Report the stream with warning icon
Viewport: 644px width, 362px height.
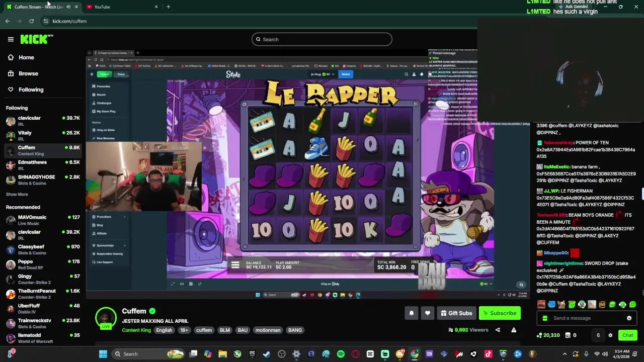(514, 330)
